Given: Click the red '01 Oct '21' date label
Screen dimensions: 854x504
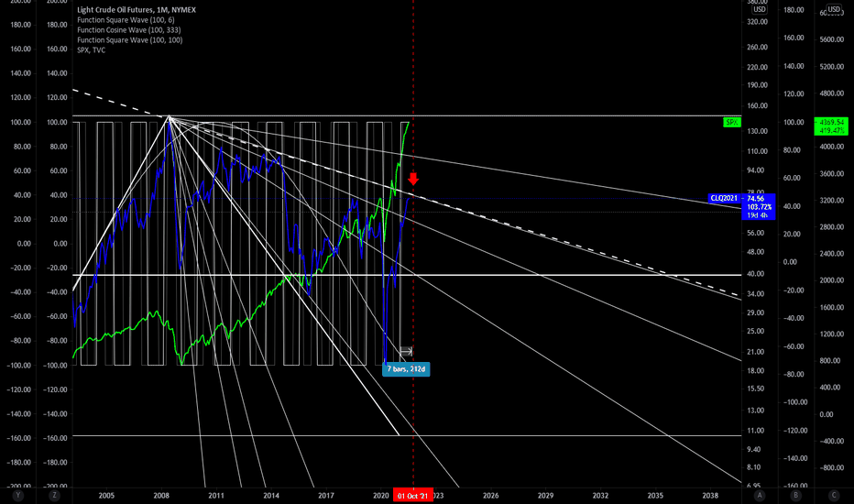Looking at the screenshot, I should [413, 496].
